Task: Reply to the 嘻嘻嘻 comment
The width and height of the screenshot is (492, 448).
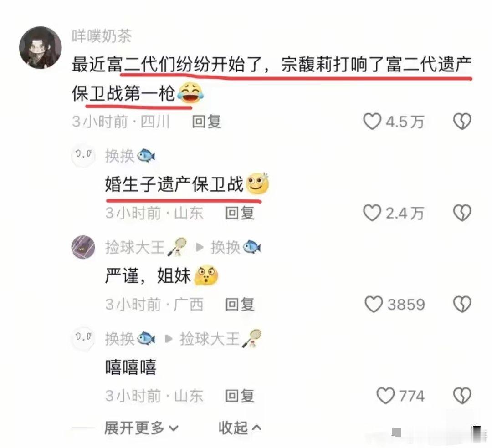Action: pos(240,396)
